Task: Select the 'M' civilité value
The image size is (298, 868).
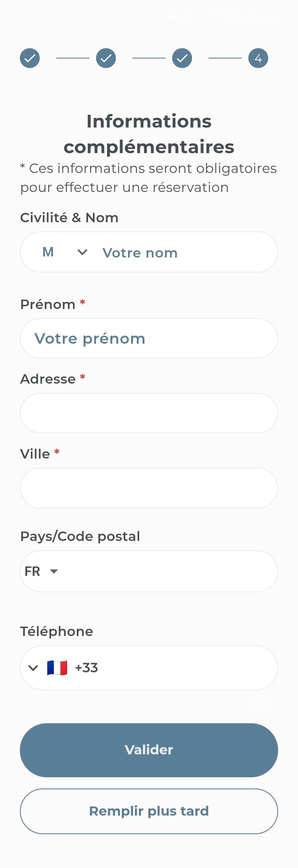Action: (x=48, y=252)
